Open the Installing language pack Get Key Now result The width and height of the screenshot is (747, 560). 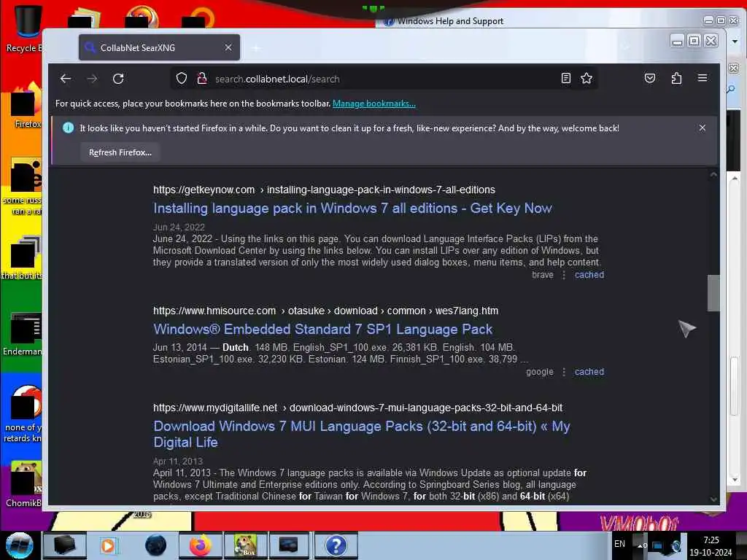tap(352, 209)
